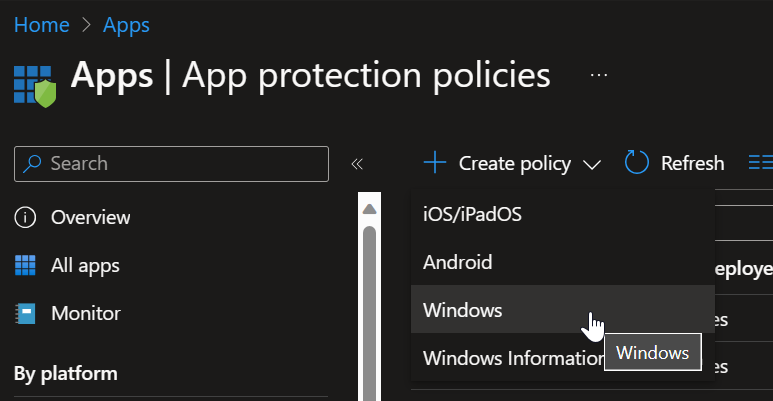
Task: Pick Windows Information Protection menu entry
Action: [x=510, y=357]
